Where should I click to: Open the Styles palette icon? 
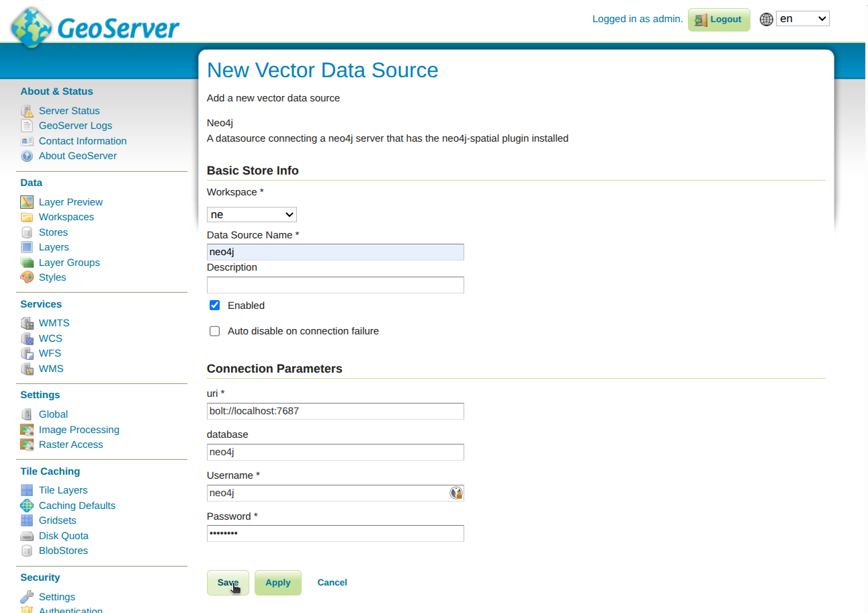pos(27,277)
